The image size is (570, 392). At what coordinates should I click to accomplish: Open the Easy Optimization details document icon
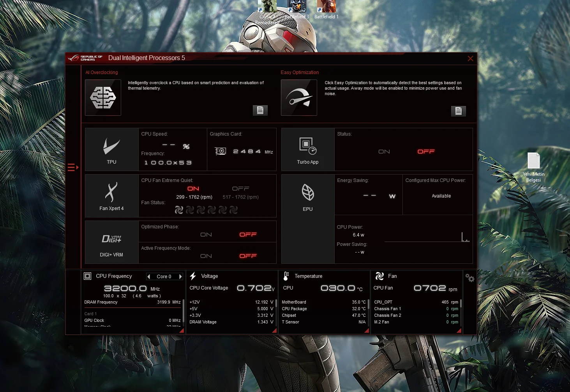(459, 111)
